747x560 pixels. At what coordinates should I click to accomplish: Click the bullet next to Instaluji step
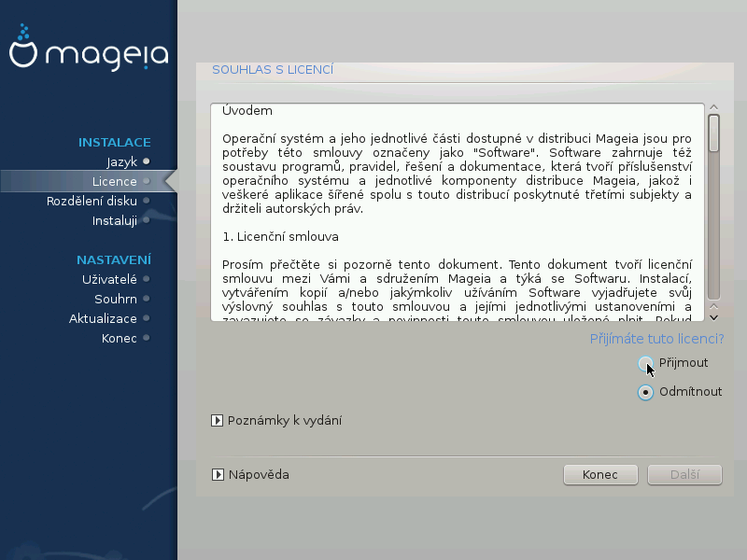[147, 221]
